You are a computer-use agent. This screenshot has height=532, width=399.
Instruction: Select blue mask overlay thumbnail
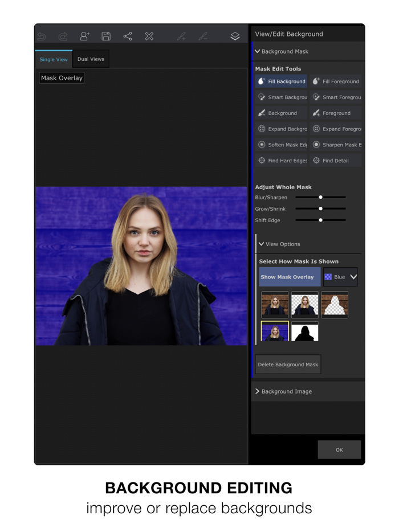coord(275,331)
